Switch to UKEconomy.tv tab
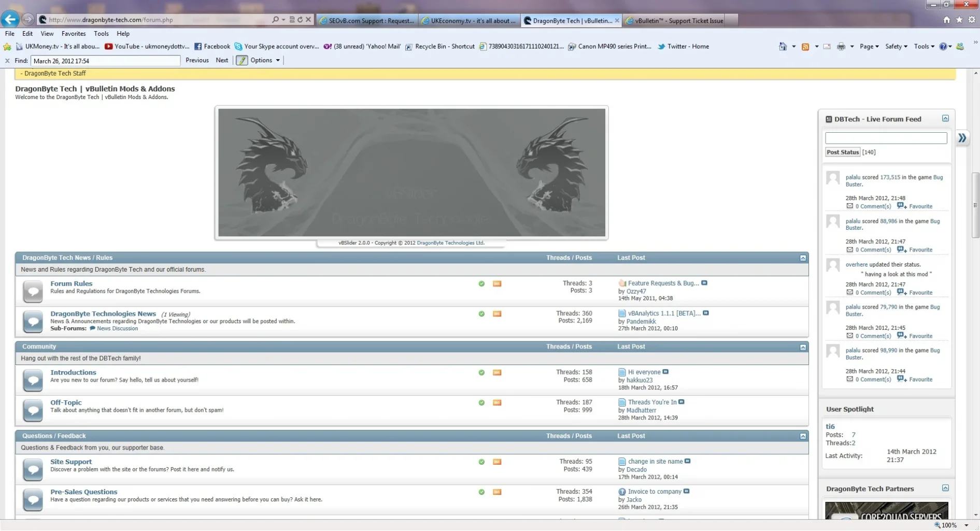980x531 pixels. click(469, 21)
